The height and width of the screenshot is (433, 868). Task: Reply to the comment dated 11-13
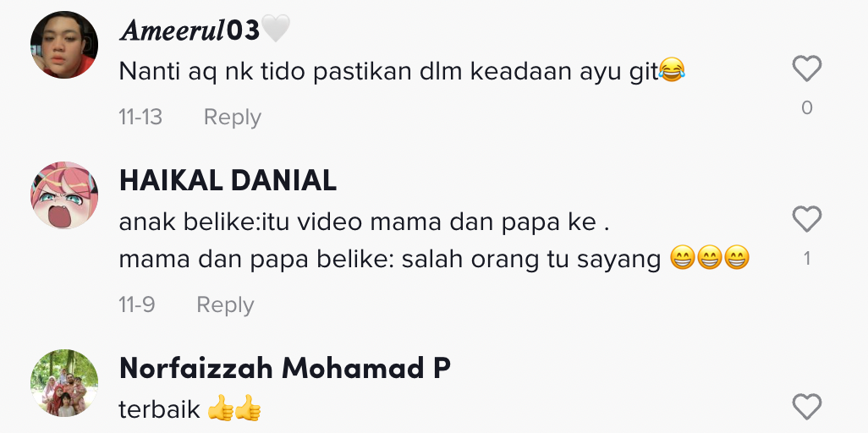coord(233,118)
